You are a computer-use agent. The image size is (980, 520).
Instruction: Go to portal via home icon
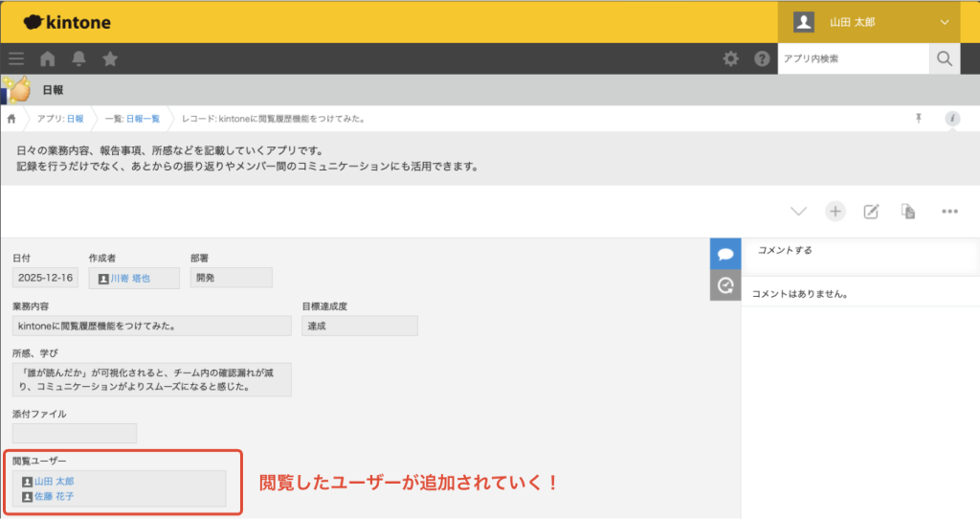(x=48, y=59)
